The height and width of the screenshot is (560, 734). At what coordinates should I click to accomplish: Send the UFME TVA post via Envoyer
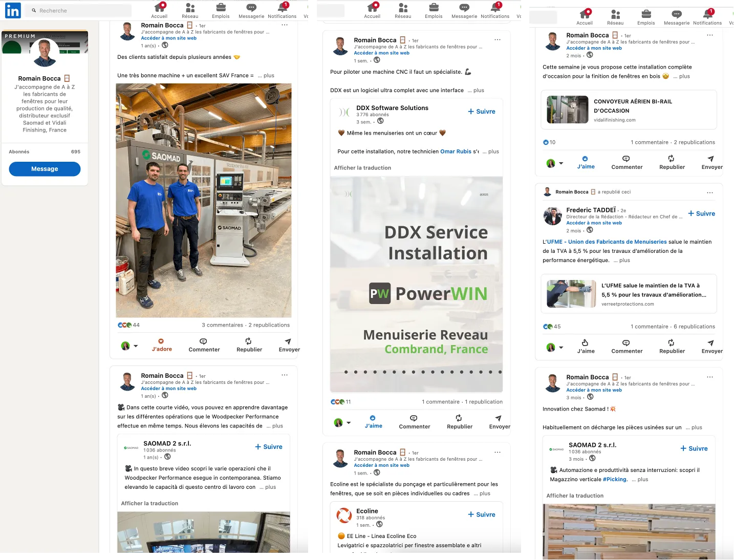(x=711, y=347)
